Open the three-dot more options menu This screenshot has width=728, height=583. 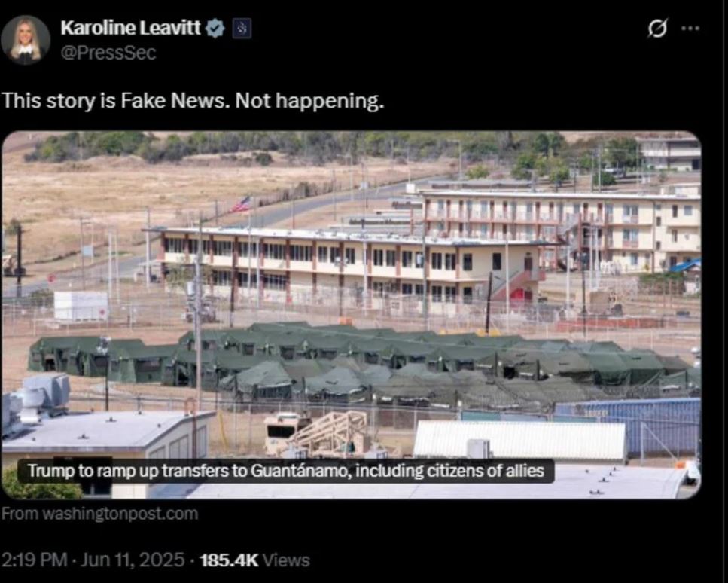[x=690, y=29]
